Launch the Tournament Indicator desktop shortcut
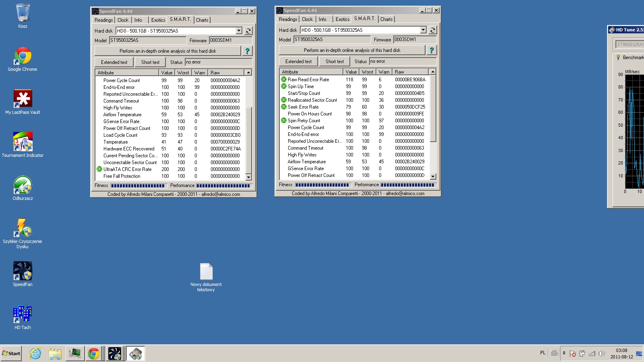Viewport: 644px width, 362px height. click(x=23, y=145)
